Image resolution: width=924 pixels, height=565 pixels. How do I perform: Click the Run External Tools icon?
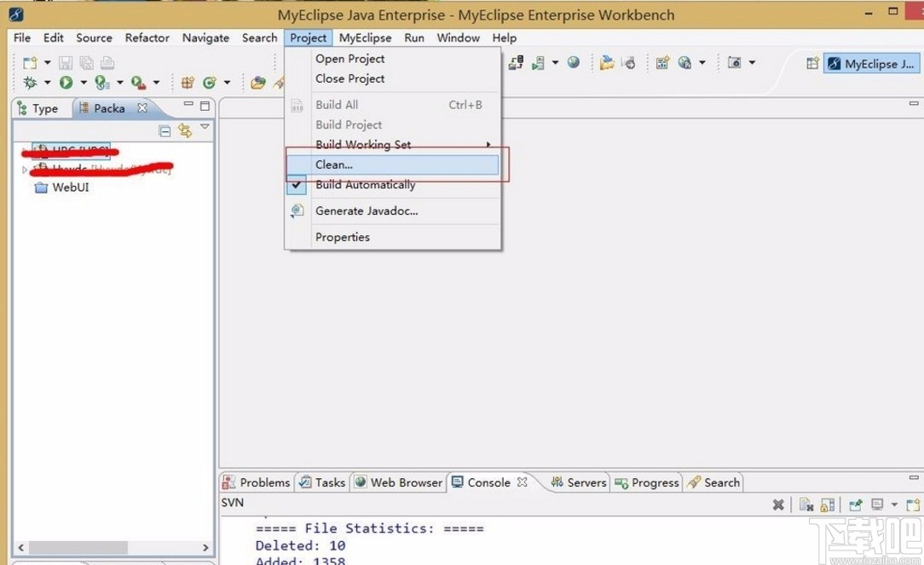pyautogui.click(x=138, y=83)
